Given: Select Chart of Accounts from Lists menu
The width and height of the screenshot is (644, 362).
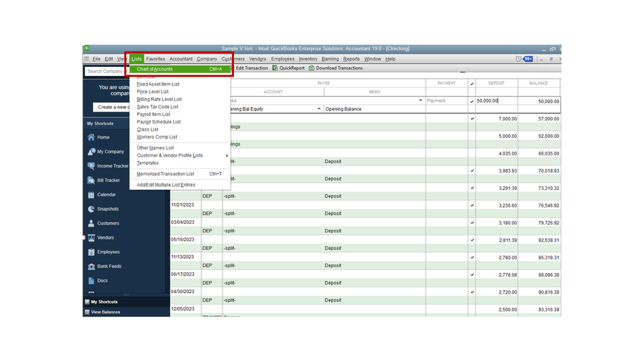Looking at the screenshot, I should click(155, 69).
